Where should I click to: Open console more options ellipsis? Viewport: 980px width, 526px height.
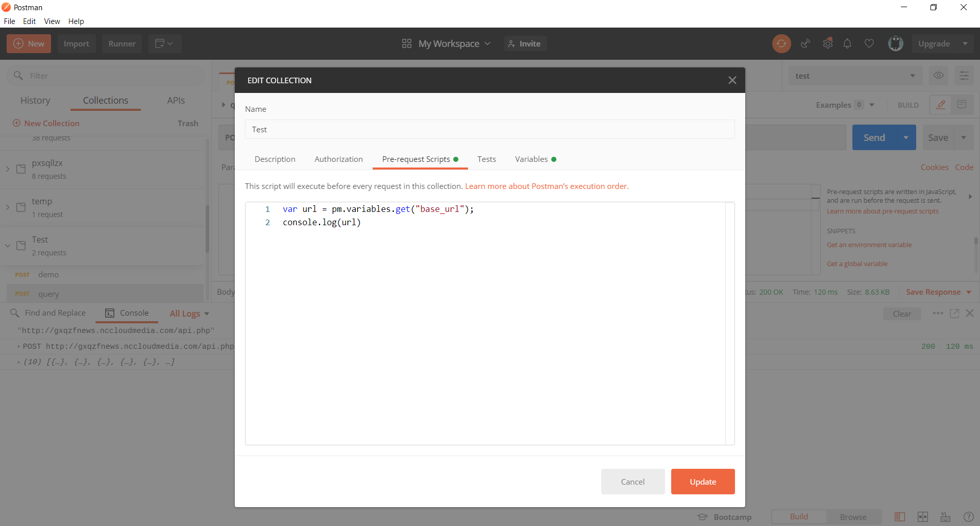pos(938,313)
